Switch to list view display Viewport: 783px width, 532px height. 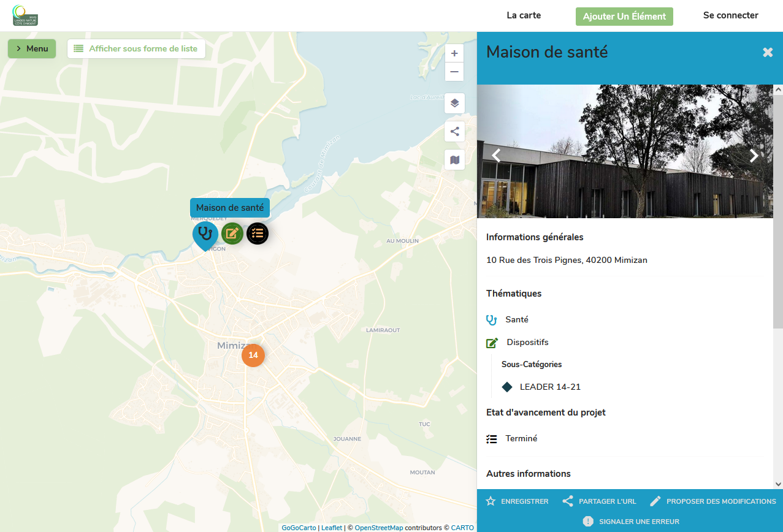pyautogui.click(x=136, y=48)
